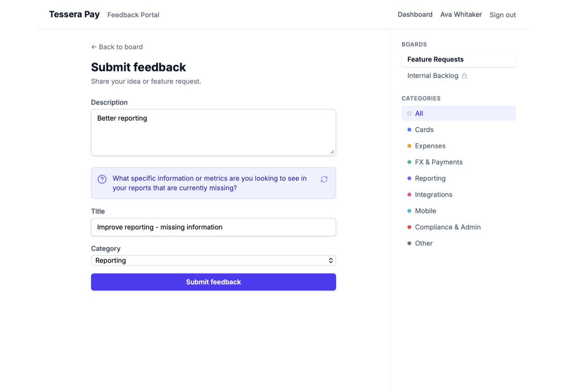
Task: Click the question mark icon in suggestion box
Action: (102, 179)
